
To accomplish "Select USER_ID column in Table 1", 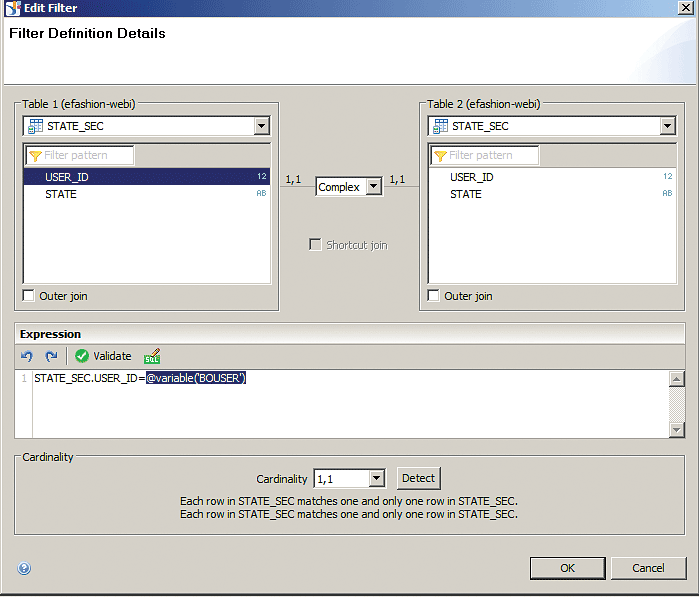I will point(147,177).
